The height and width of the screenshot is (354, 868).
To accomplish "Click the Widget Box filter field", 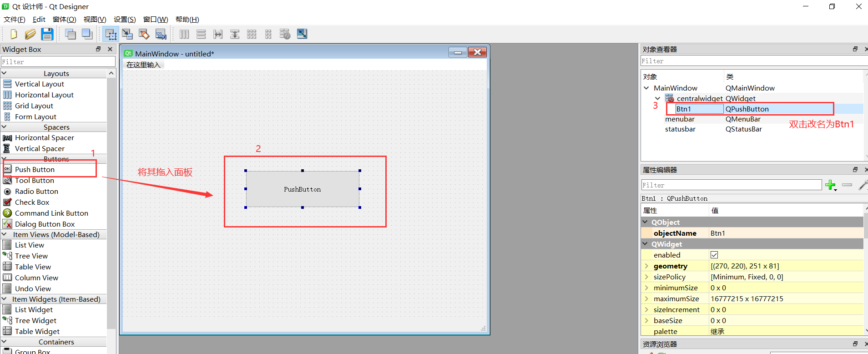I will pyautogui.click(x=58, y=61).
